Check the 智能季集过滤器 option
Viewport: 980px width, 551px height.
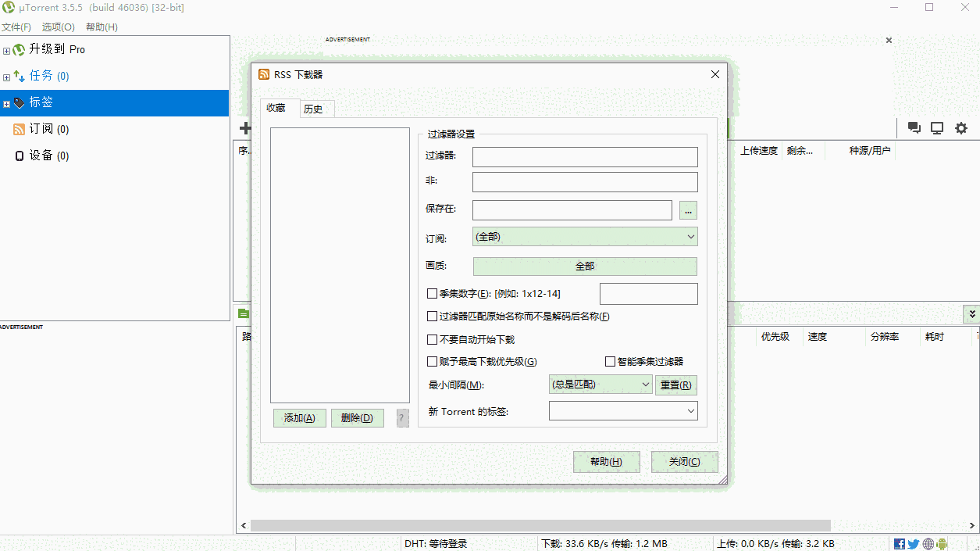pyautogui.click(x=610, y=360)
